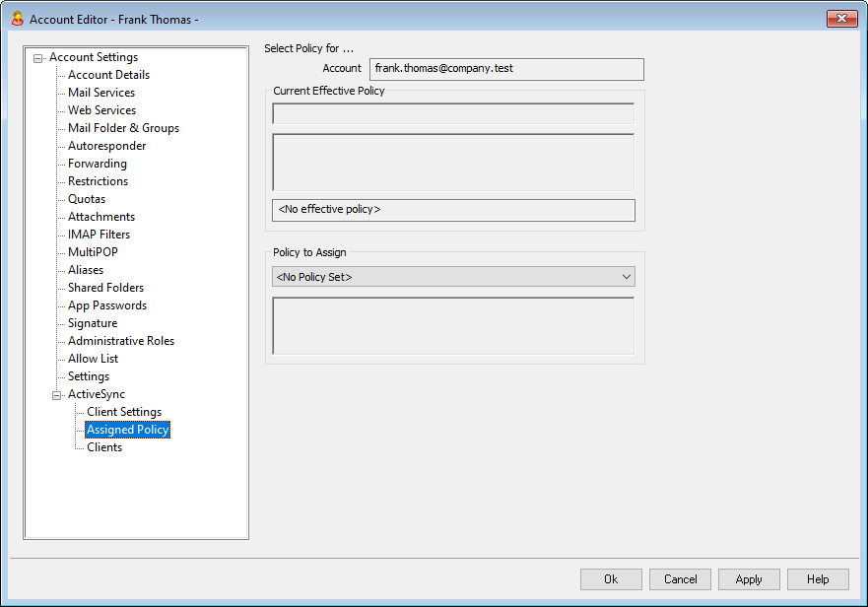Open the Mail Services settings page

point(101,93)
